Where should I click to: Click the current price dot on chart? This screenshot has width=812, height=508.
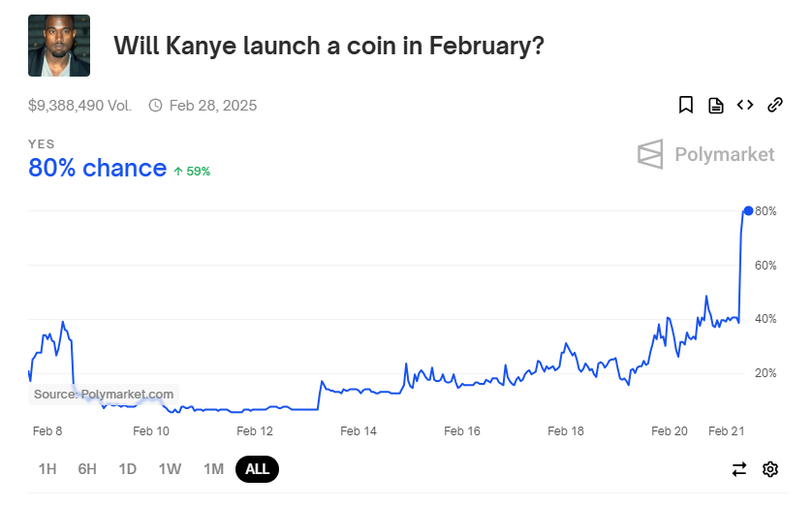(748, 210)
